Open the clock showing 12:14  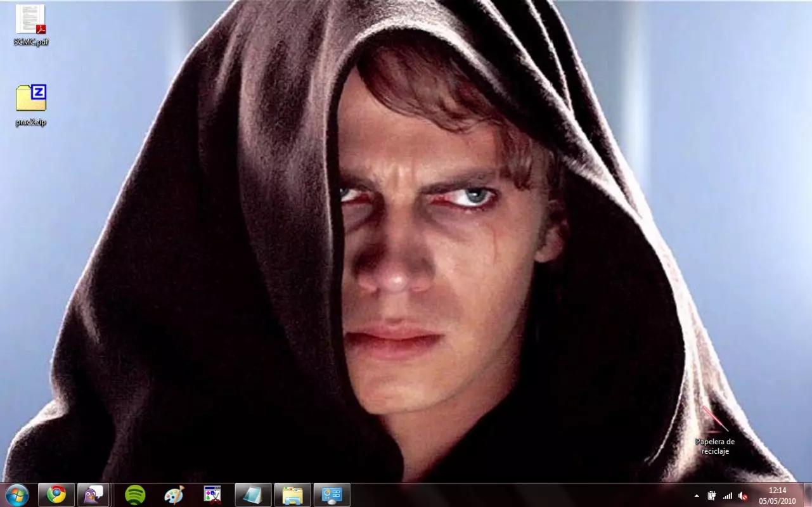click(777, 495)
